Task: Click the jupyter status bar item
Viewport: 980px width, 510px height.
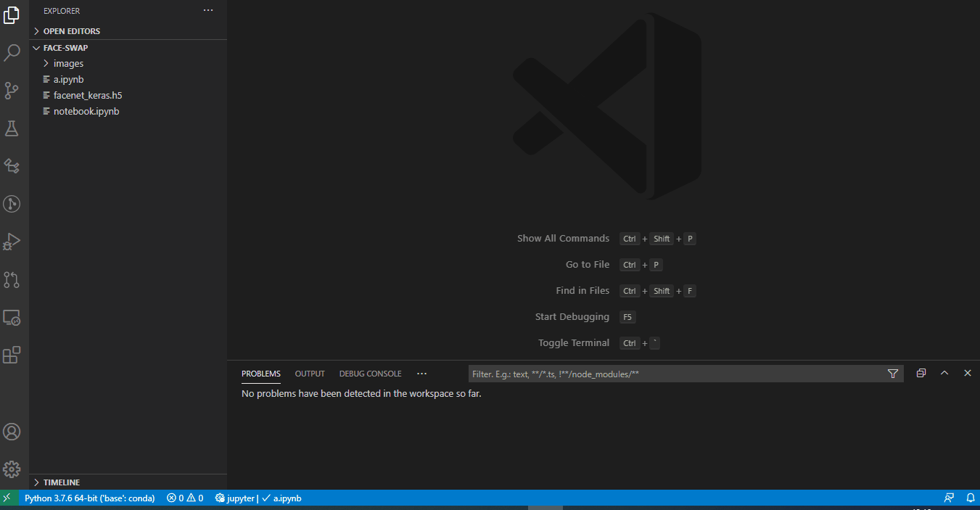Action: 234,498
